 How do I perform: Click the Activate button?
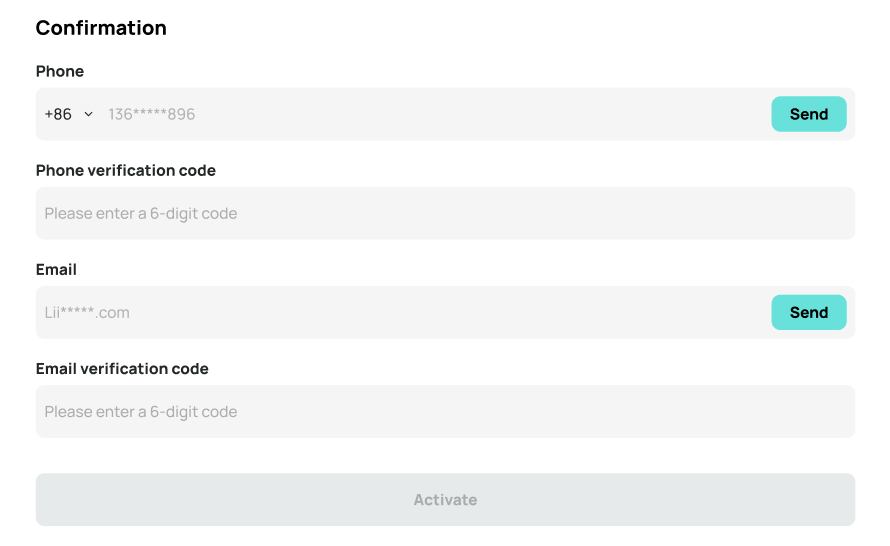445,499
